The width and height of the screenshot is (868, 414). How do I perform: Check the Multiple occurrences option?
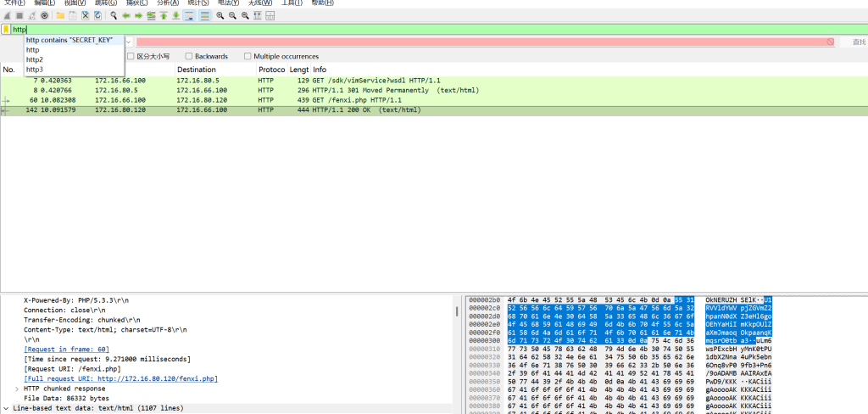click(x=248, y=56)
